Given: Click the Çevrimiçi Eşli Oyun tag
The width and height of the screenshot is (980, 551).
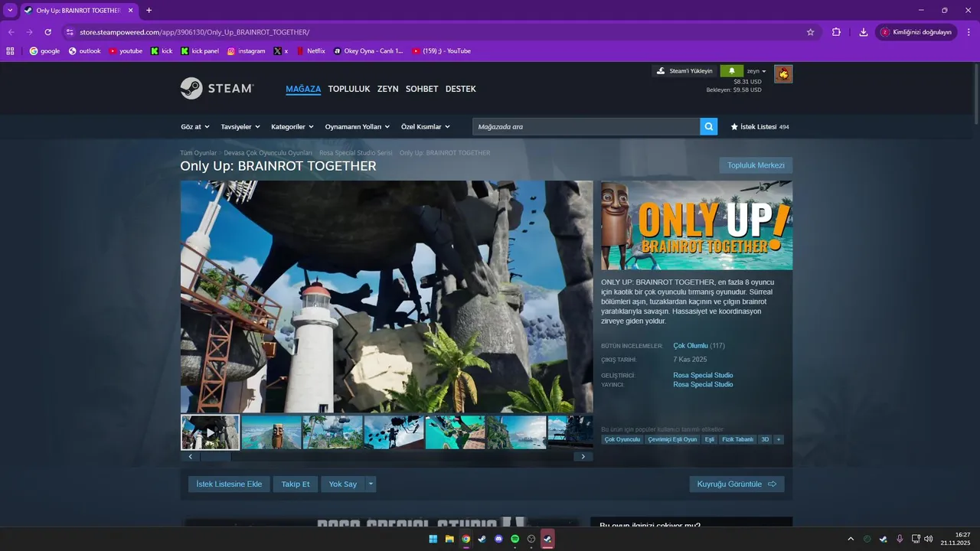Looking at the screenshot, I should click(x=672, y=439).
